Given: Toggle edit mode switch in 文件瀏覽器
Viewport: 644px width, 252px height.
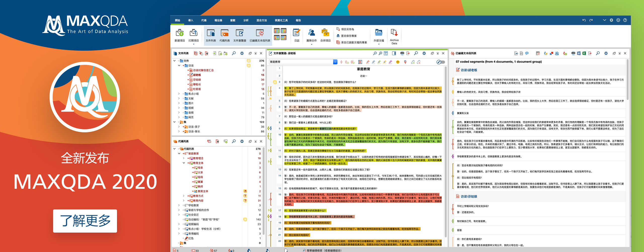Looking at the screenshot, I should pos(440,62).
